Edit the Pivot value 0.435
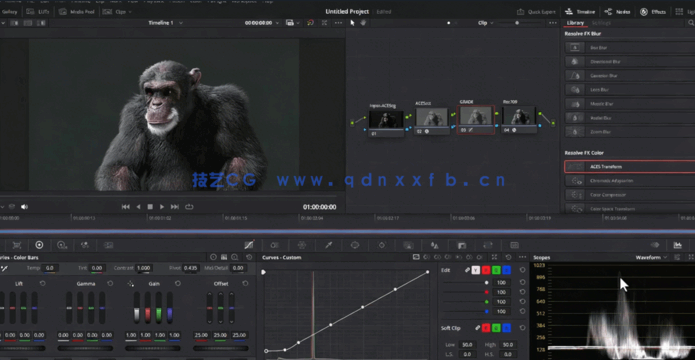The image size is (695, 360). coord(190,268)
